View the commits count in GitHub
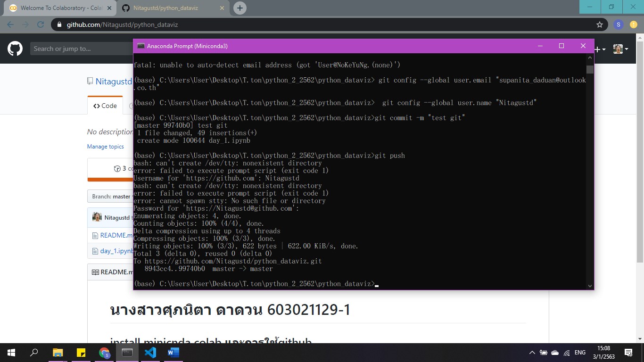The image size is (644, 362). click(x=124, y=168)
